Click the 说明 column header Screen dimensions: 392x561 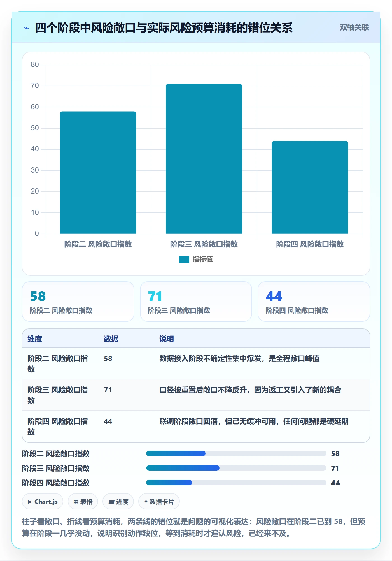tap(167, 339)
